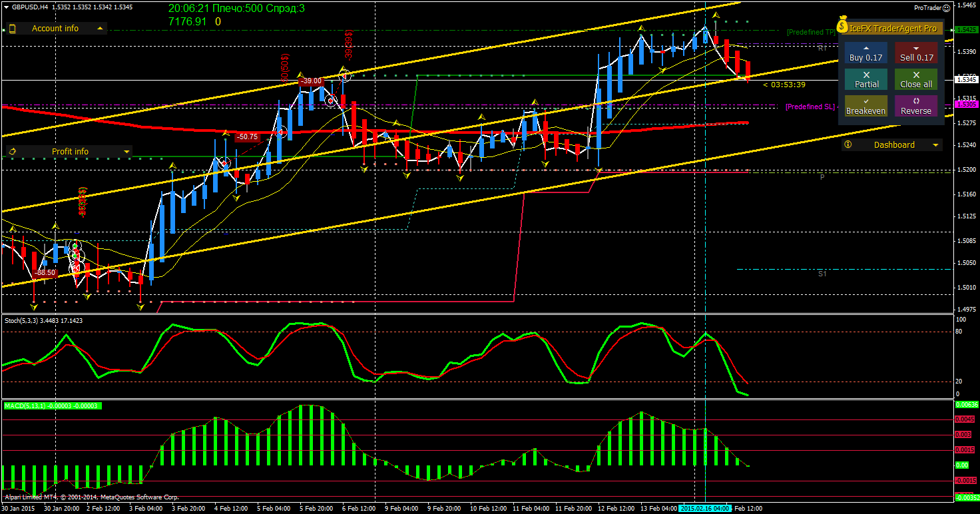Click the money bag icon of TraderAgent
The height and width of the screenshot is (514, 980).
tap(843, 26)
